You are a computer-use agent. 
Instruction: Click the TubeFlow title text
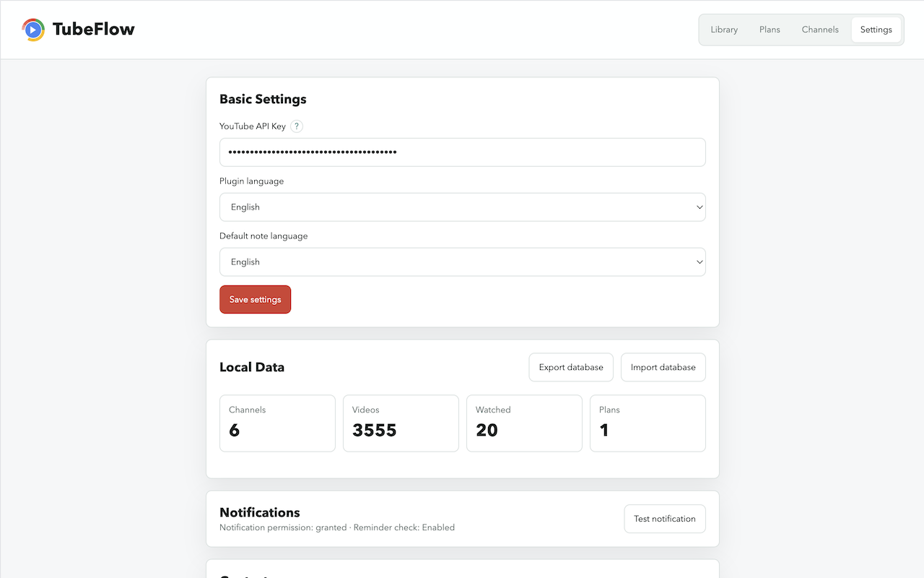point(94,30)
